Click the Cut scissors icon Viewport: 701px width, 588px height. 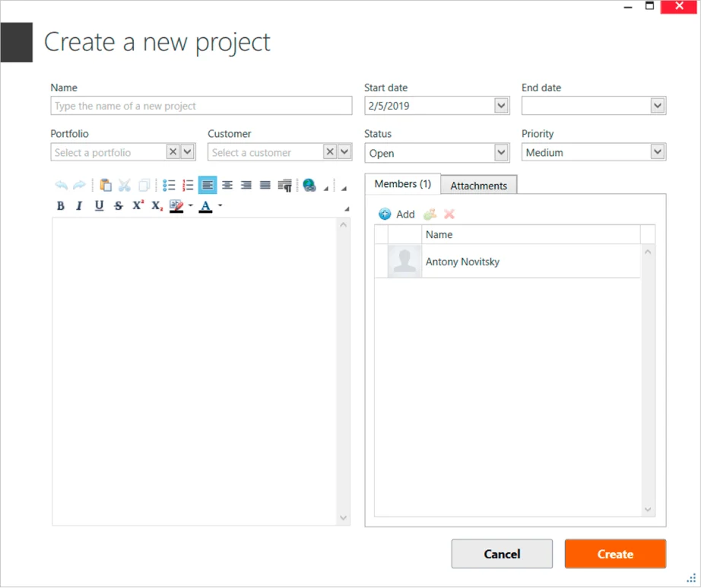tap(124, 185)
